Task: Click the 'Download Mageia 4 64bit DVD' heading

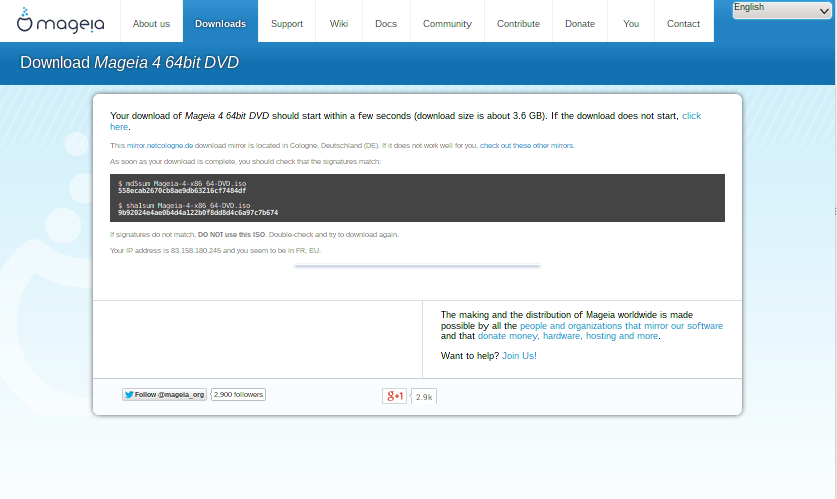Action: pyautogui.click(x=129, y=62)
